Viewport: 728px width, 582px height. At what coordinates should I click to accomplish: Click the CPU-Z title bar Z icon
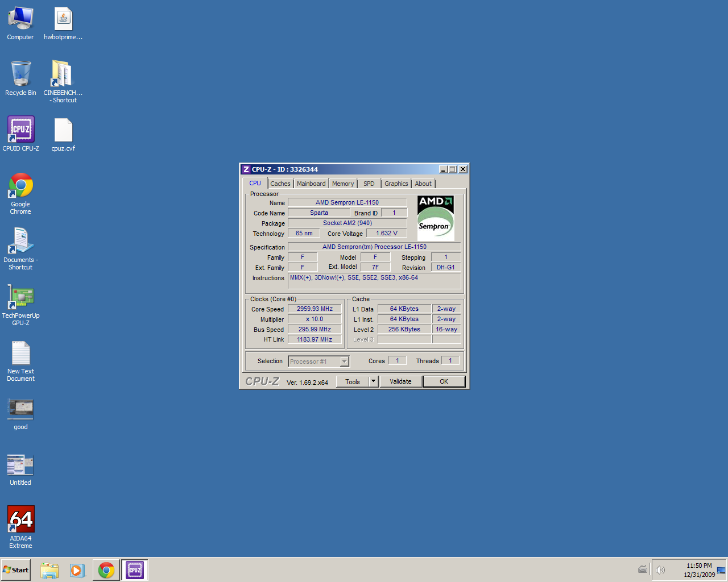[246, 169]
